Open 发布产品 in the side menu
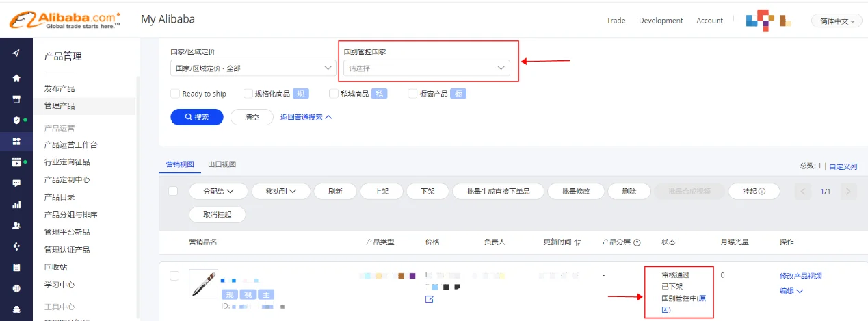868x321 pixels. 60,88
